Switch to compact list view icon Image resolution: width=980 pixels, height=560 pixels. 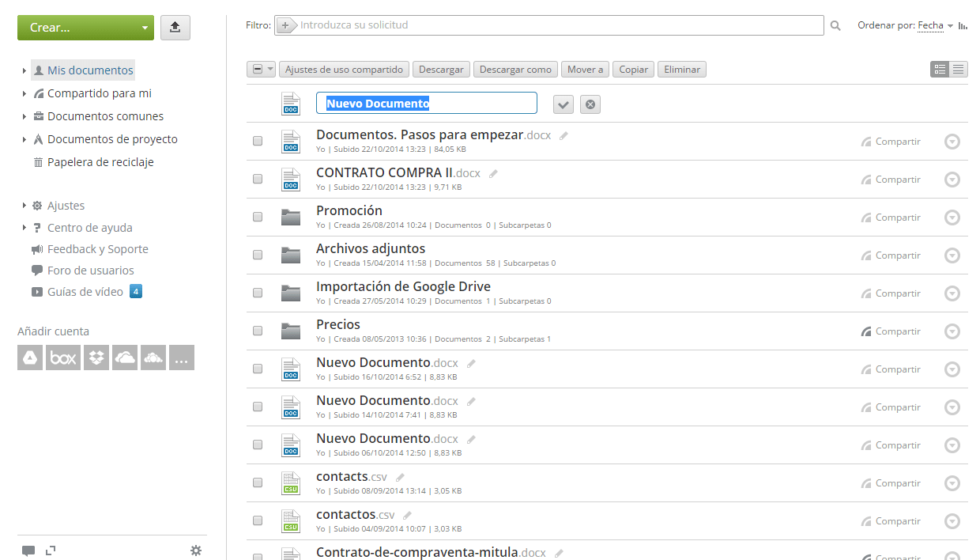pos(959,70)
